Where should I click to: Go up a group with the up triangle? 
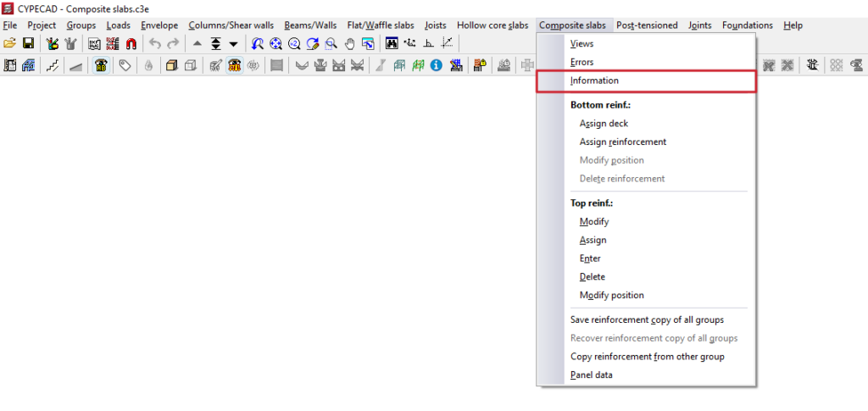click(198, 44)
